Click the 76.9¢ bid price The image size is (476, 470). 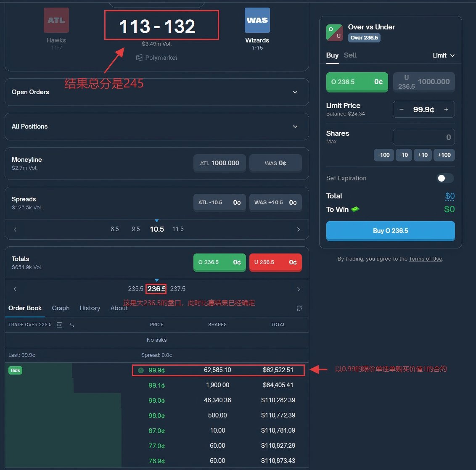tap(157, 461)
